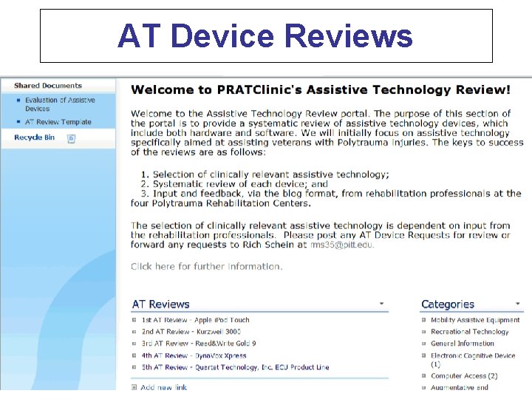Open 4th AT Review - DynaVox Xpress
This screenshot has height=399, width=532.
click(x=194, y=355)
